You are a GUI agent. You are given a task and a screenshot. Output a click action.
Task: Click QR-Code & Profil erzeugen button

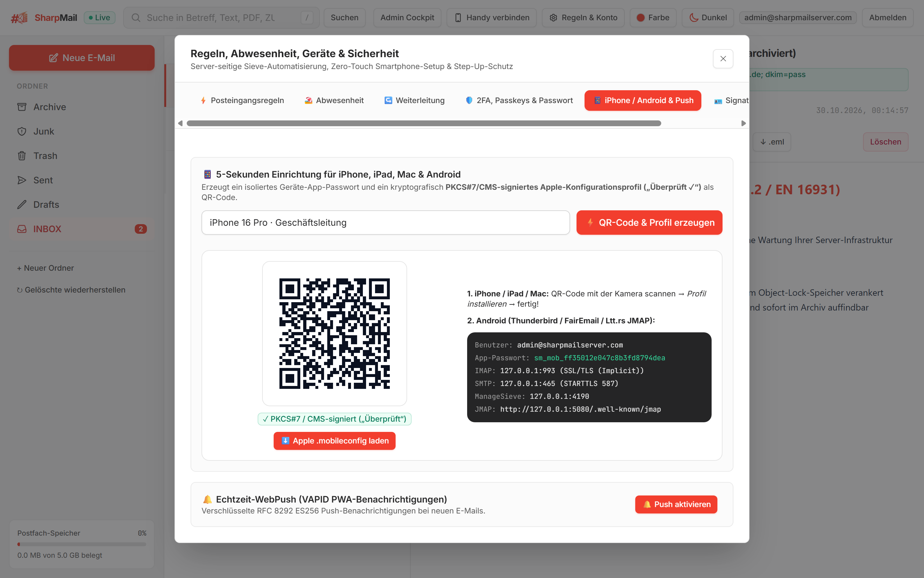coord(649,223)
